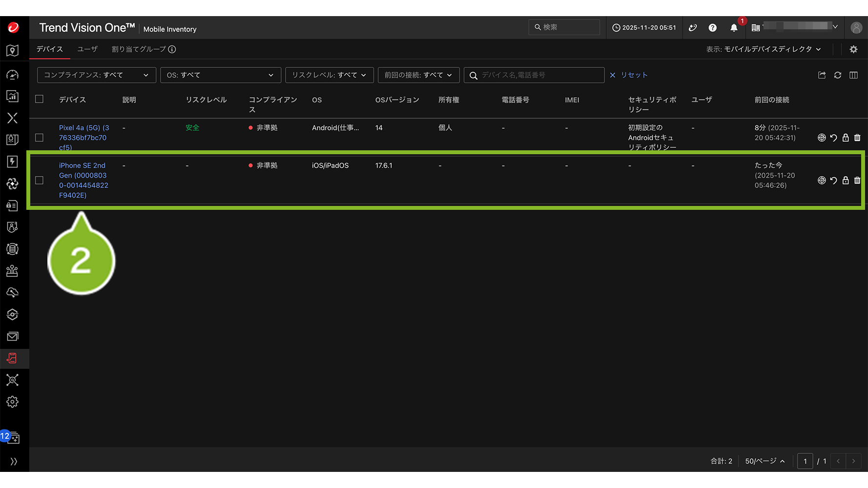
Task: Open the settings gear beside display selector
Action: 853,49
